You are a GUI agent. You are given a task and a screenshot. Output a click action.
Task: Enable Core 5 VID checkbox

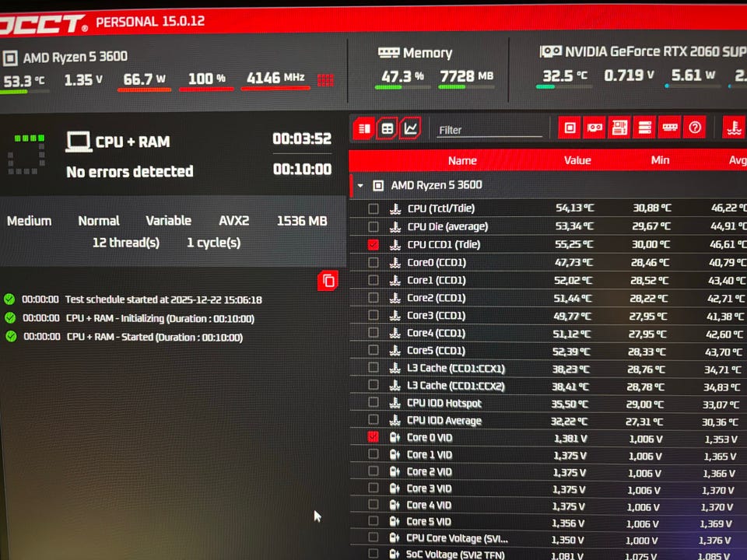point(373,521)
